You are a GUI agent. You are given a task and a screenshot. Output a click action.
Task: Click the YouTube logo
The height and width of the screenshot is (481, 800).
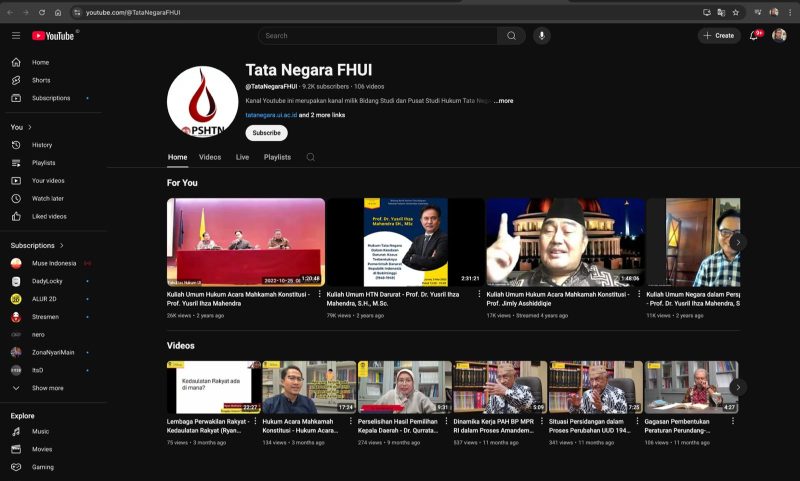tap(53, 36)
